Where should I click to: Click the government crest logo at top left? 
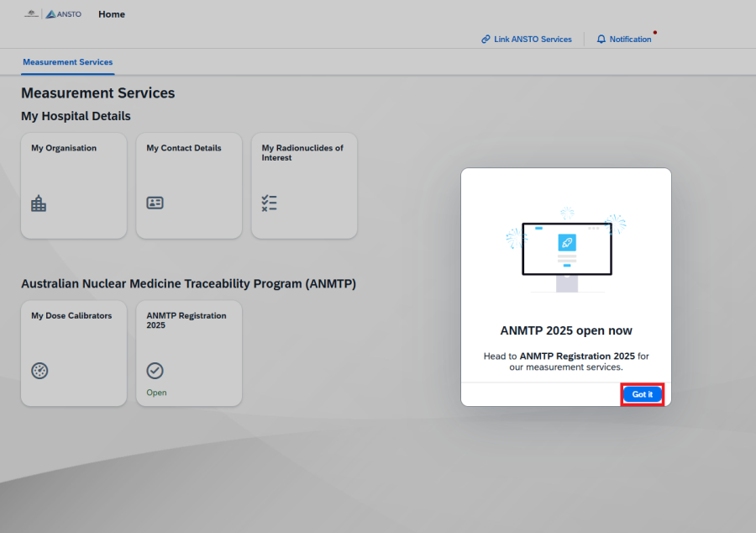(32, 14)
